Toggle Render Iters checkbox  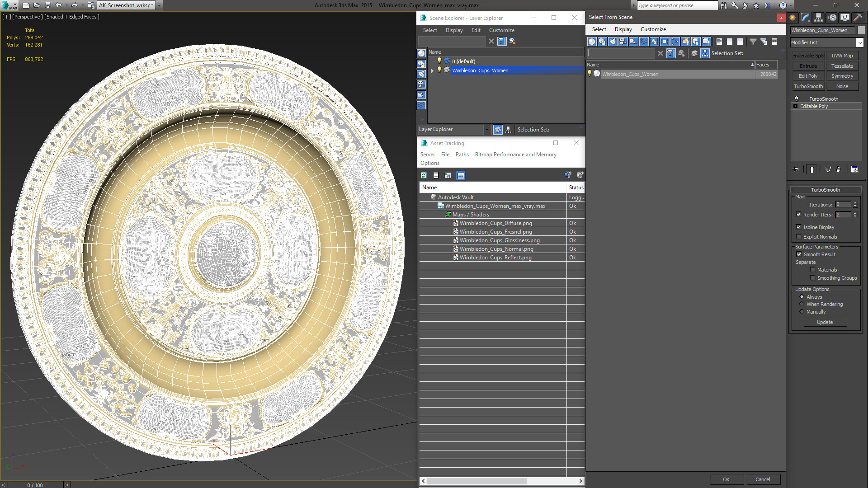pyautogui.click(x=798, y=215)
